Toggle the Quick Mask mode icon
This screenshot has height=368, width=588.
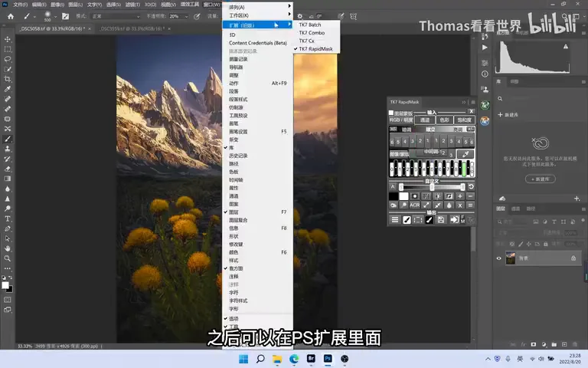pos(8,300)
